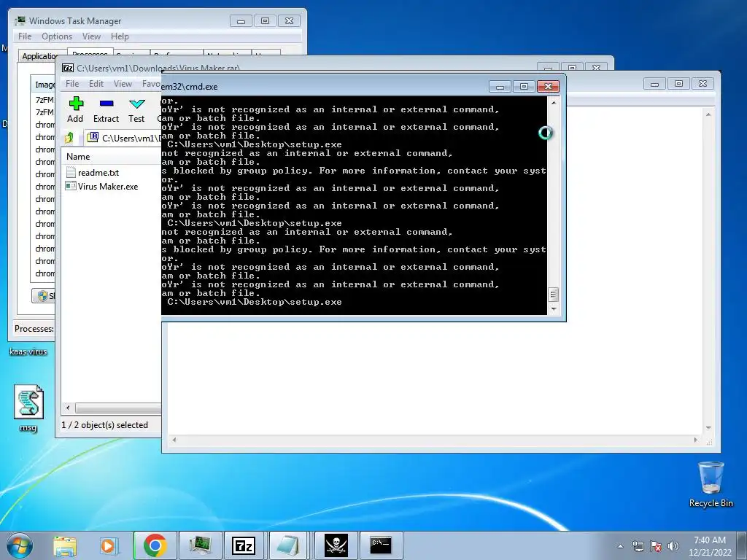The image size is (747, 560).
Task: Go up one folder in 7-Zip
Action: (69, 138)
